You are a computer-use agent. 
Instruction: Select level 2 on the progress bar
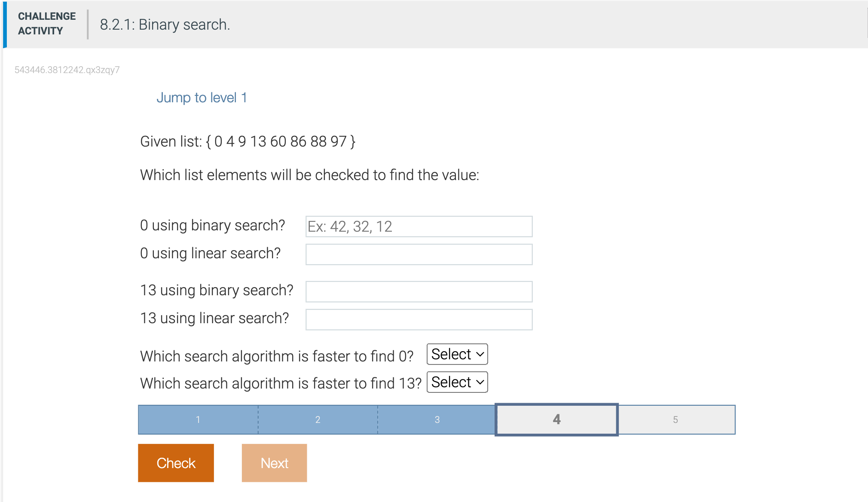tap(317, 419)
